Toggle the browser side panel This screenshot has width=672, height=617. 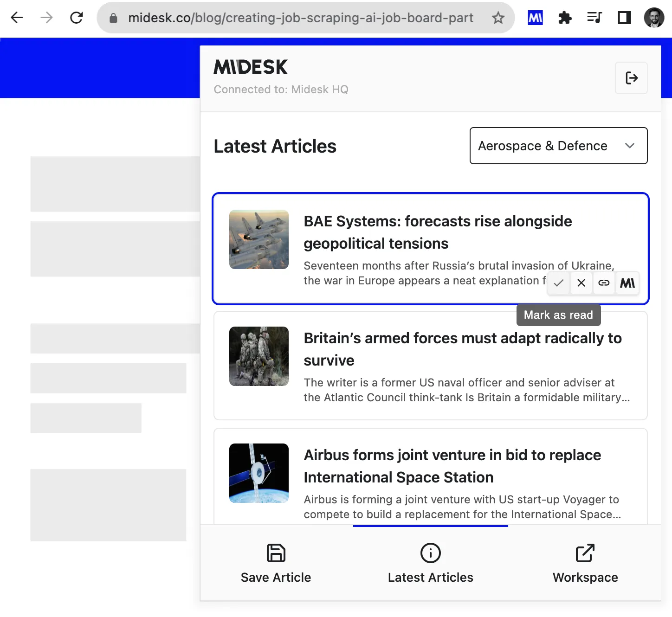pos(624,18)
